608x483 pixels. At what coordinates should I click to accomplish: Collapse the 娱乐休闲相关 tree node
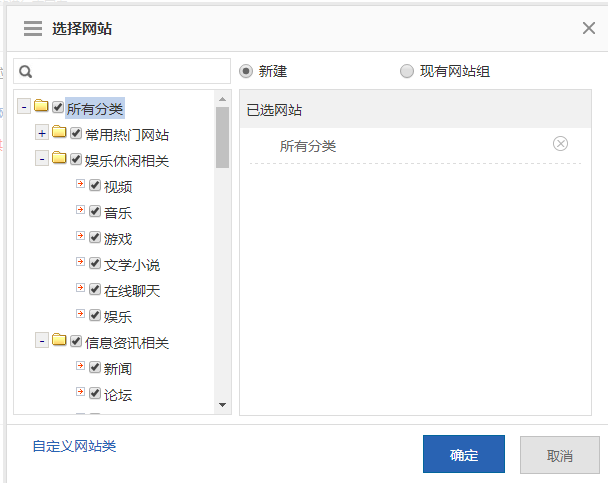point(42,159)
